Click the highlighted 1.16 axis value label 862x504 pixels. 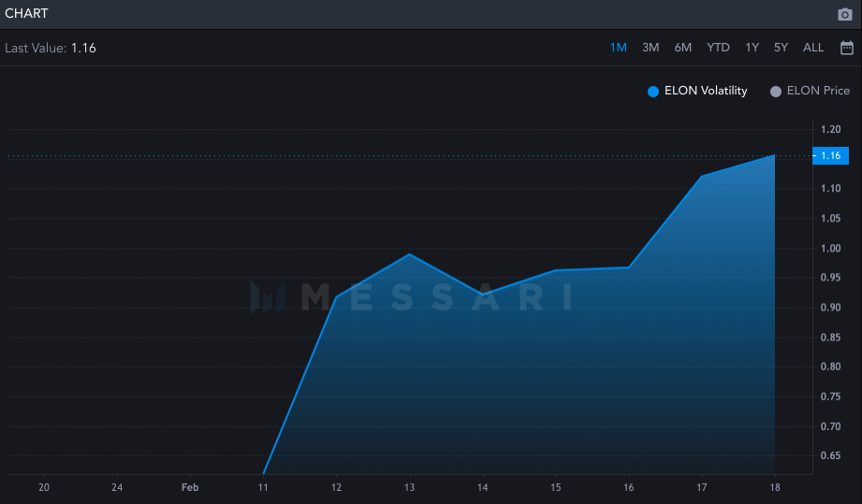pyautogui.click(x=830, y=156)
